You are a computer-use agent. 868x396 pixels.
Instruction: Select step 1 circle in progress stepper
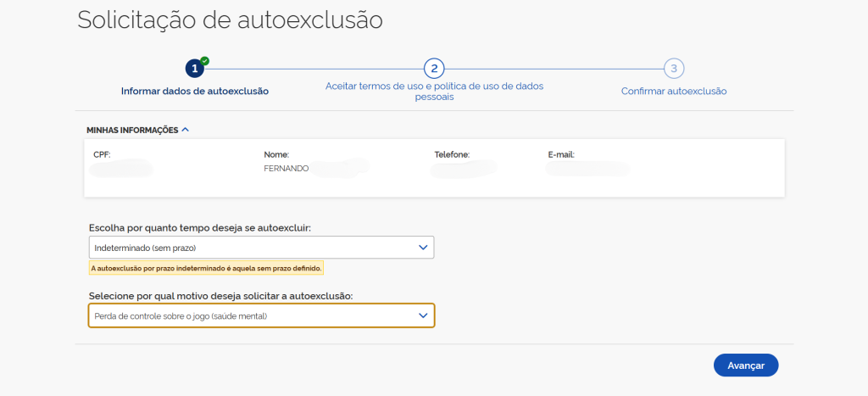195,69
